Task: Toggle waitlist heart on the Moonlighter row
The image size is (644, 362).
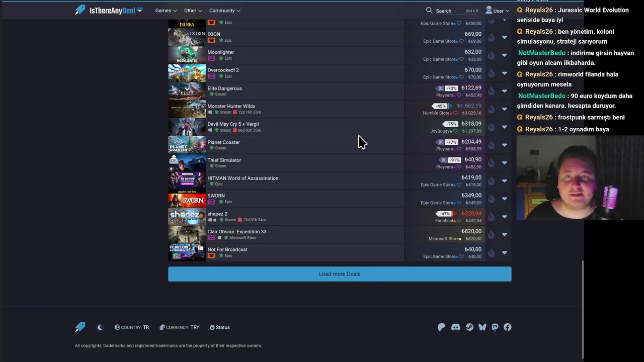Action: (x=461, y=59)
